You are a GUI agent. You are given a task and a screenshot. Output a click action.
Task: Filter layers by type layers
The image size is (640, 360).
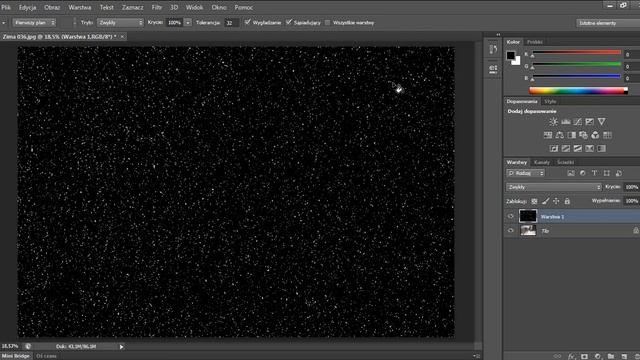(594, 173)
